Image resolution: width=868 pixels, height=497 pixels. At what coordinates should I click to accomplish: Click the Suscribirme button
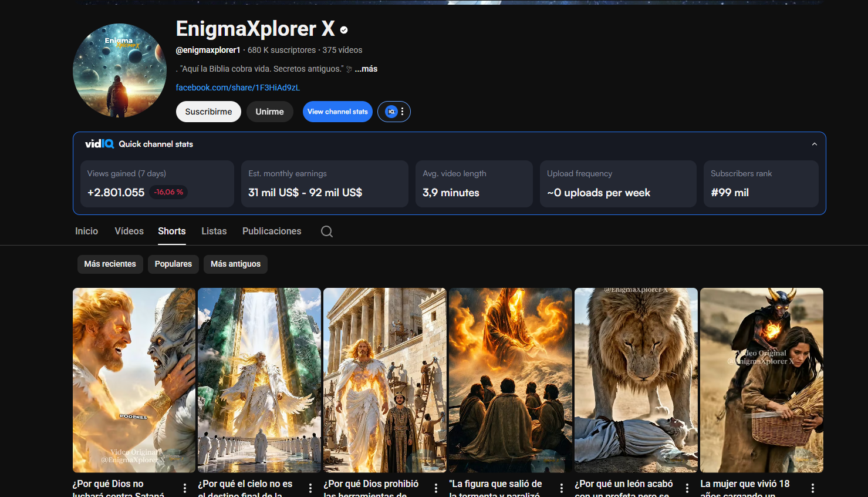[x=208, y=112]
